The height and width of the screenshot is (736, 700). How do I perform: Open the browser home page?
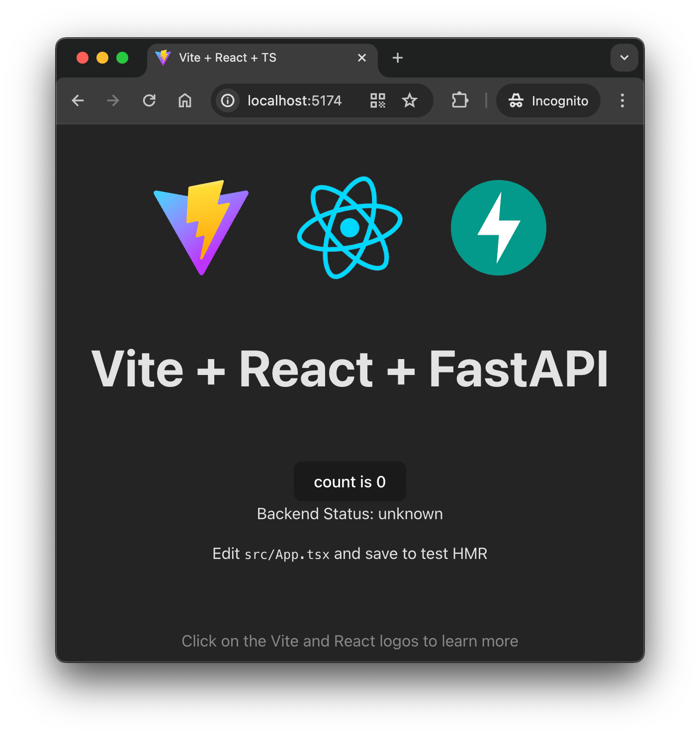[x=185, y=100]
